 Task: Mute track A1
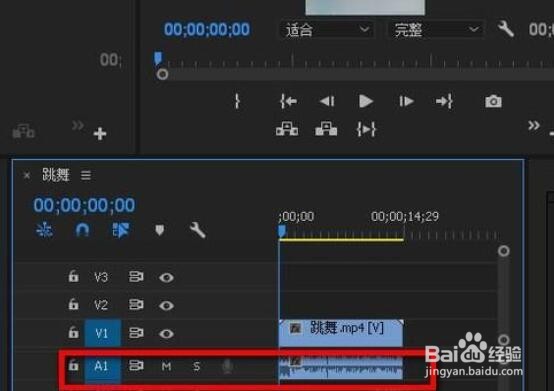166,367
